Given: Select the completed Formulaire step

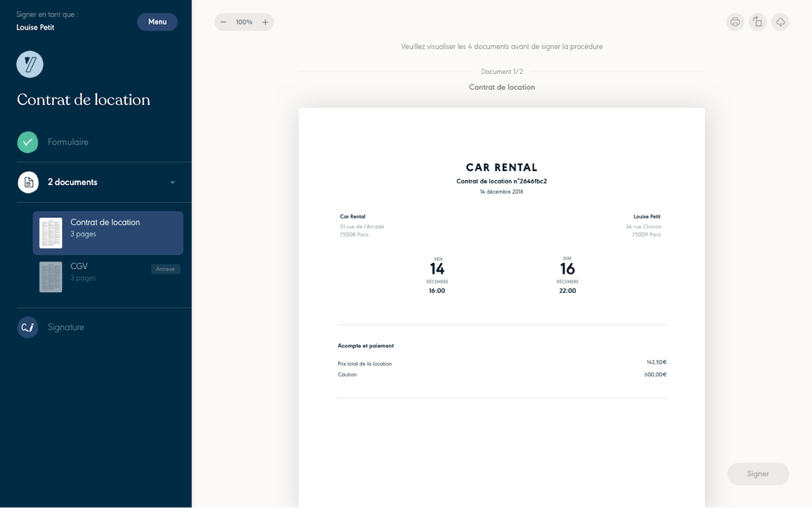Looking at the screenshot, I should click(68, 142).
